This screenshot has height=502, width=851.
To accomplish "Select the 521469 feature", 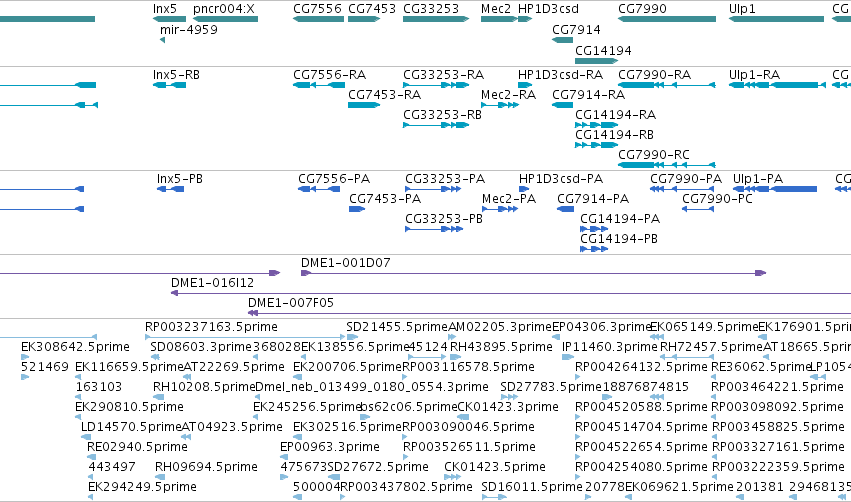I will (25, 377).
